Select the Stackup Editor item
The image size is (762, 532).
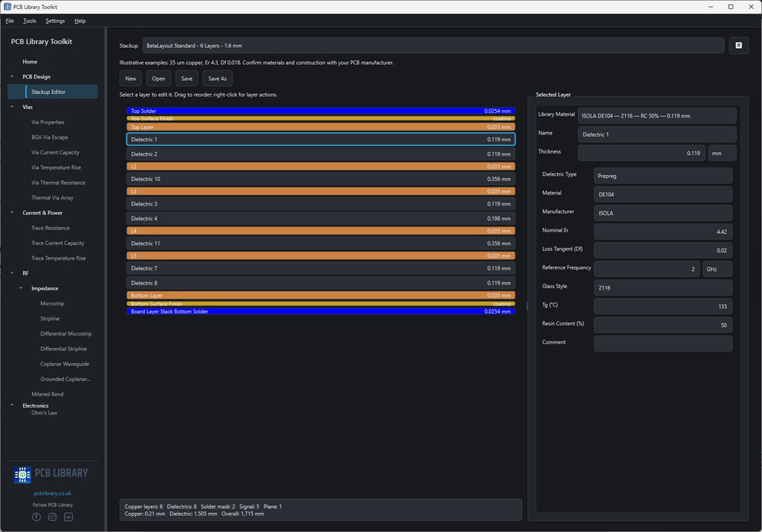pyautogui.click(x=53, y=92)
